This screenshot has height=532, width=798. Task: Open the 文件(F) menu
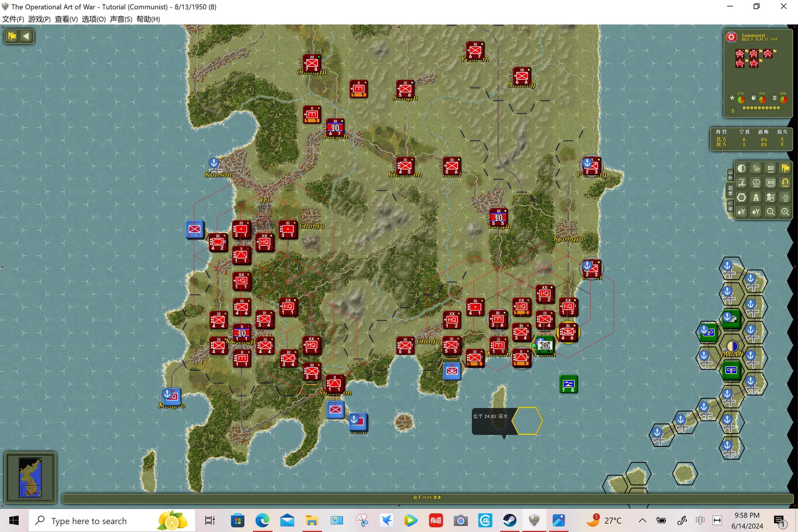pyautogui.click(x=13, y=19)
